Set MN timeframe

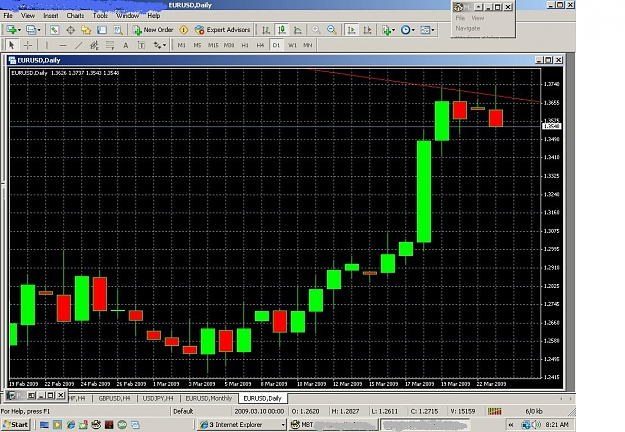point(308,45)
